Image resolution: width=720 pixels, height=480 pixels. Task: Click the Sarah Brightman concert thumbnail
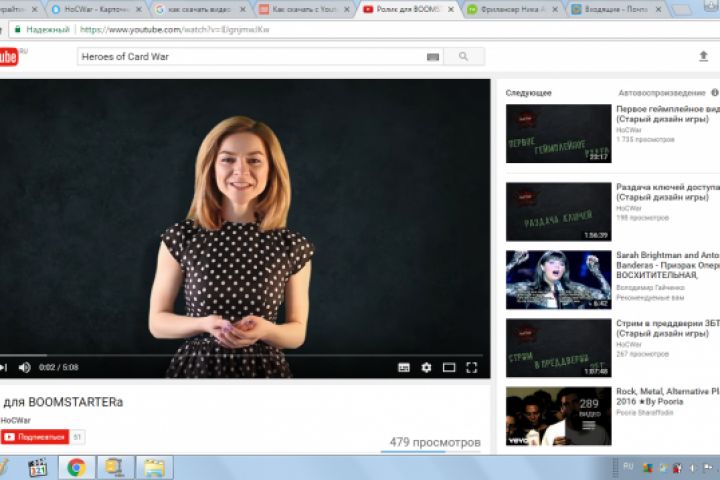click(558, 280)
